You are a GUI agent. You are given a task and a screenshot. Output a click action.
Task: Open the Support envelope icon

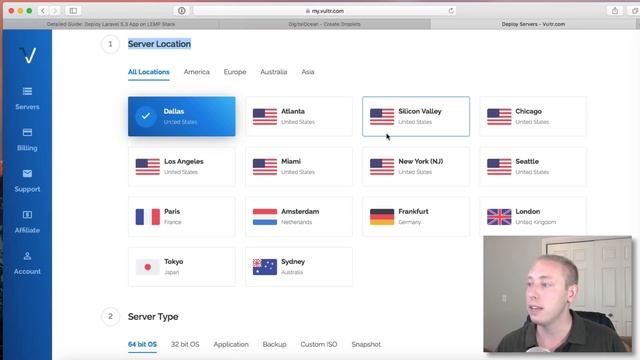[27, 173]
